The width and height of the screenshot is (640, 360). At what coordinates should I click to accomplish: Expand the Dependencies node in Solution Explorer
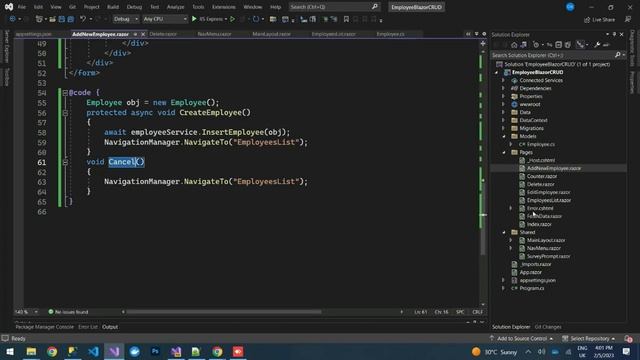click(x=503, y=88)
